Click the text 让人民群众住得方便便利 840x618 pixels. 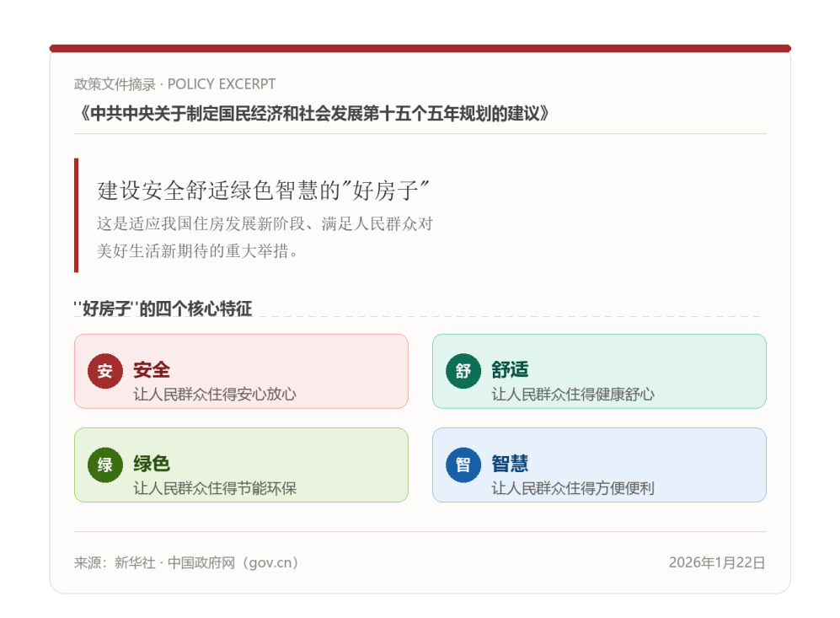click(x=573, y=488)
